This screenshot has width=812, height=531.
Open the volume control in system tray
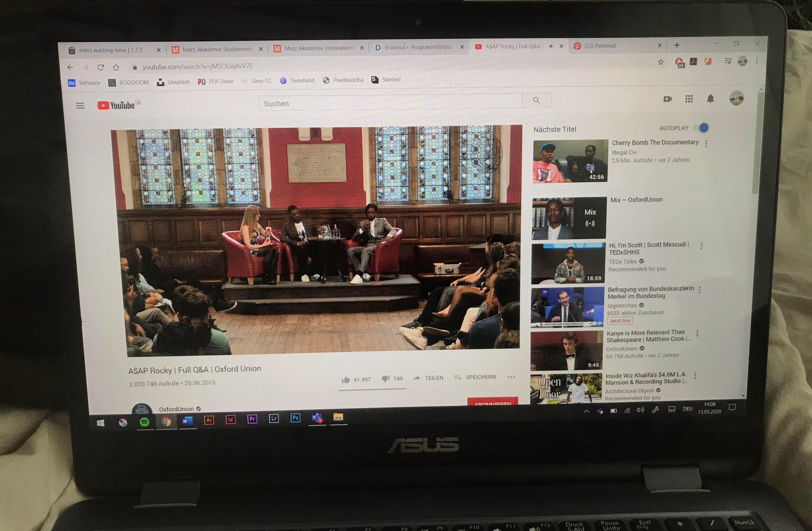(x=640, y=410)
